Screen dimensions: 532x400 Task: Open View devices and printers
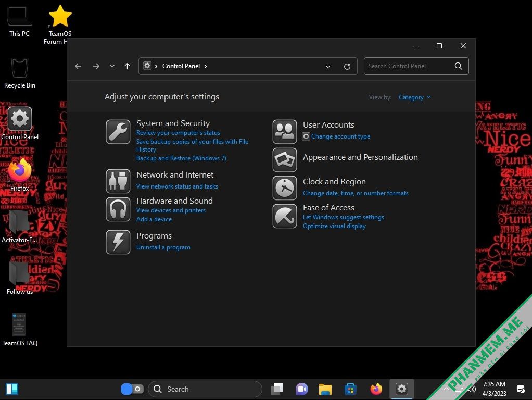click(171, 210)
